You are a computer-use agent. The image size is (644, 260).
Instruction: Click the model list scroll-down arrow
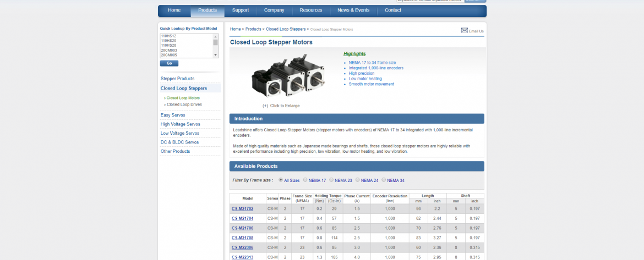click(215, 54)
